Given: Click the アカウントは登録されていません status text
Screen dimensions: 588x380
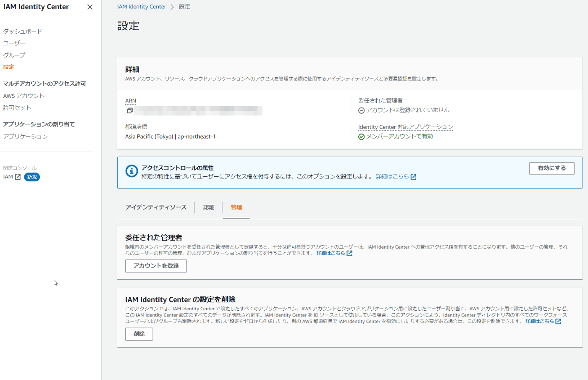Looking at the screenshot, I should click(x=408, y=110).
